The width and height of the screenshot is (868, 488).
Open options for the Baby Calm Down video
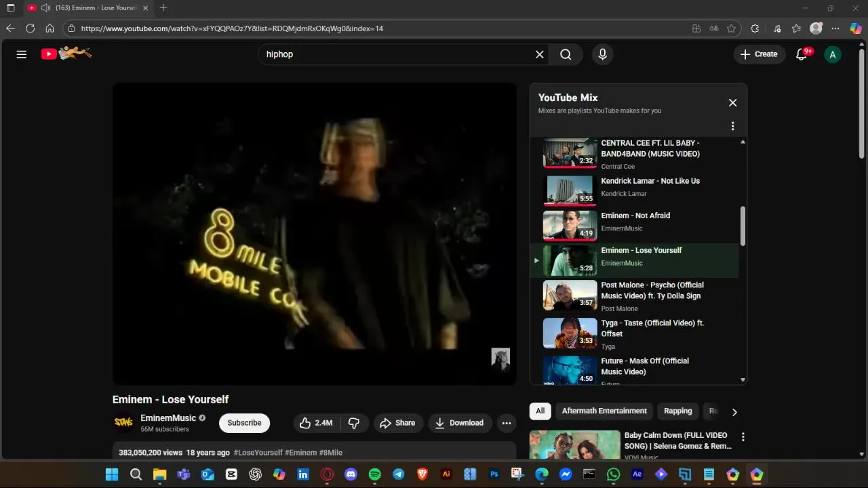pyautogui.click(x=743, y=437)
